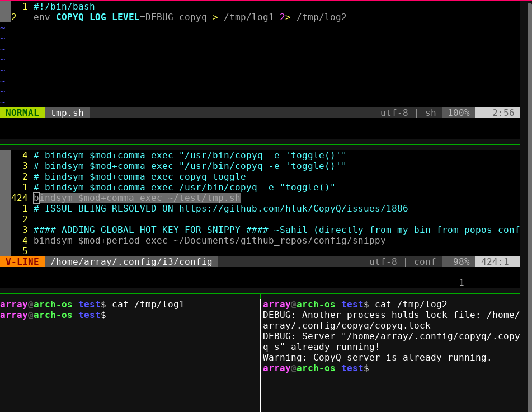532x412 pixels.
Task: Click the 100% scroll indicator in tmp.sh statusline
Action: pyautogui.click(x=458, y=113)
